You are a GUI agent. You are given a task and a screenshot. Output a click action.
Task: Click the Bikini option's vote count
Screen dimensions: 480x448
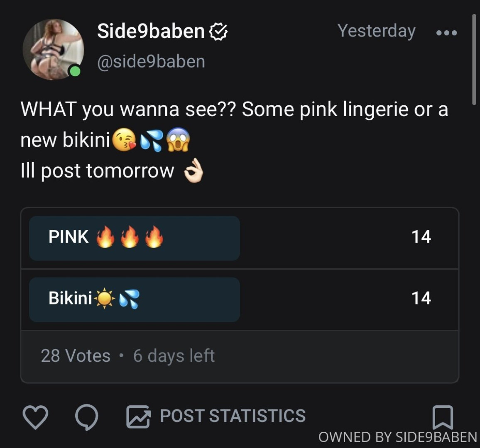point(421,298)
